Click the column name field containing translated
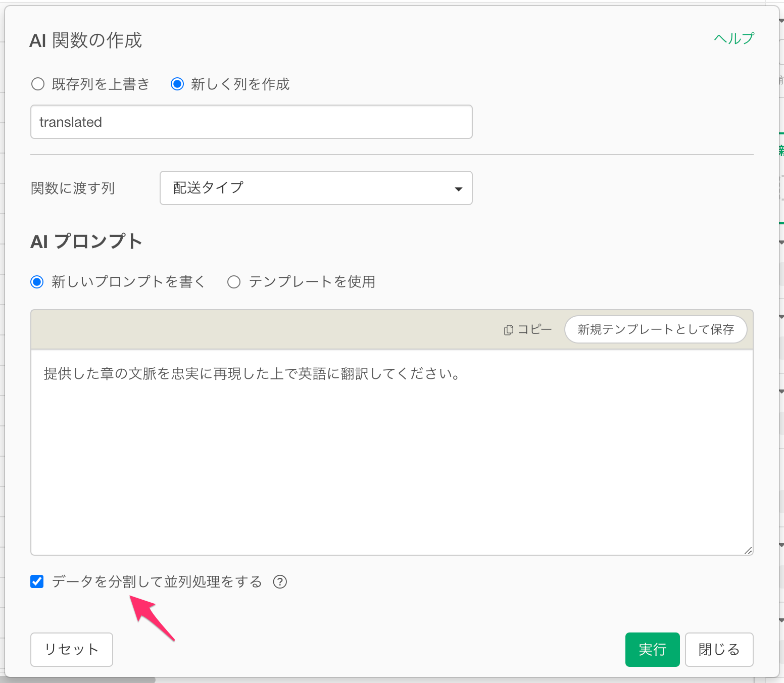Image resolution: width=784 pixels, height=683 pixels. pyautogui.click(x=251, y=122)
